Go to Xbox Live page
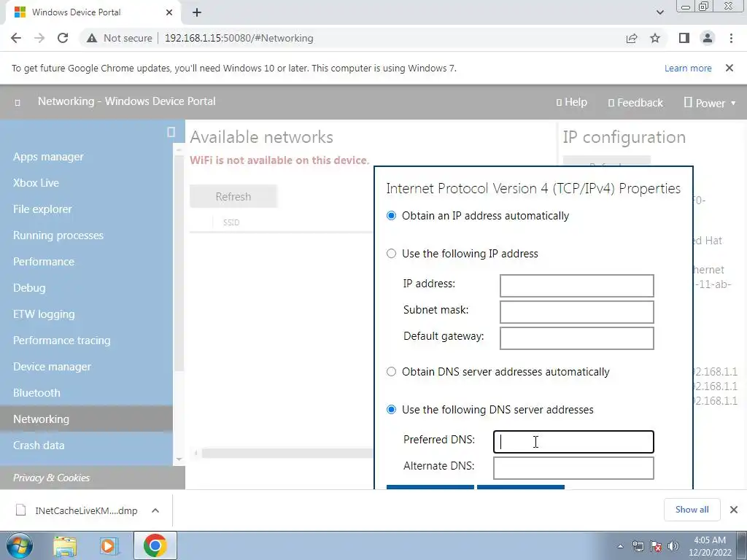This screenshot has height=560, width=747. tap(36, 183)
